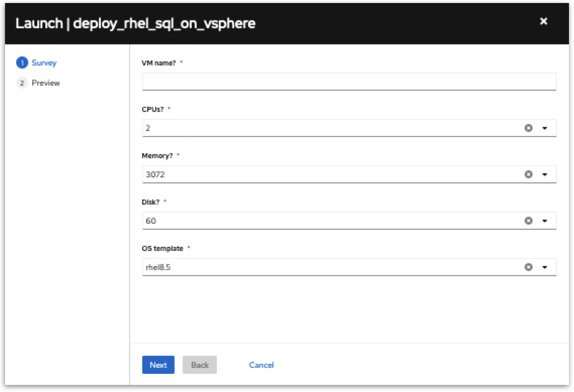Click the OS template field showing rhel8.5
The width and height of the screenshot is (574, 392).
tap(328, 267)
